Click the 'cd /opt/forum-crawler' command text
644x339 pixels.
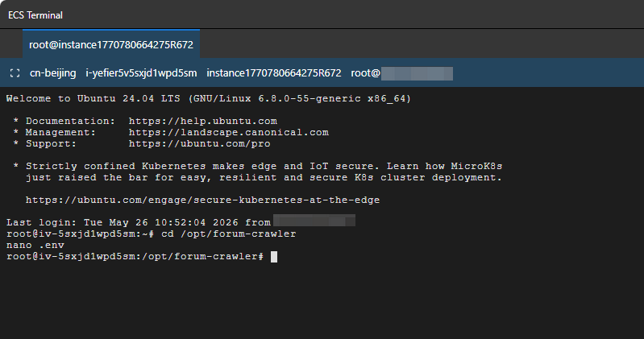pyautogui.click(x=229, y=234)
